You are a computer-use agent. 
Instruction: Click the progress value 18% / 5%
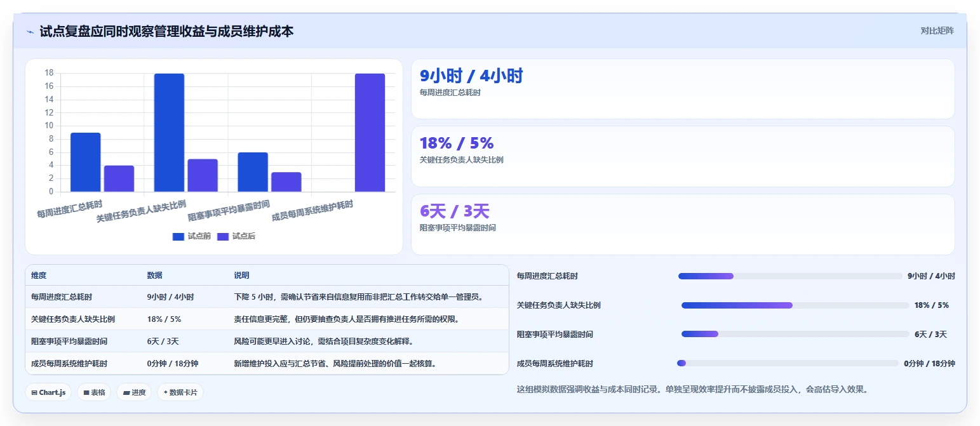(932, 305)
